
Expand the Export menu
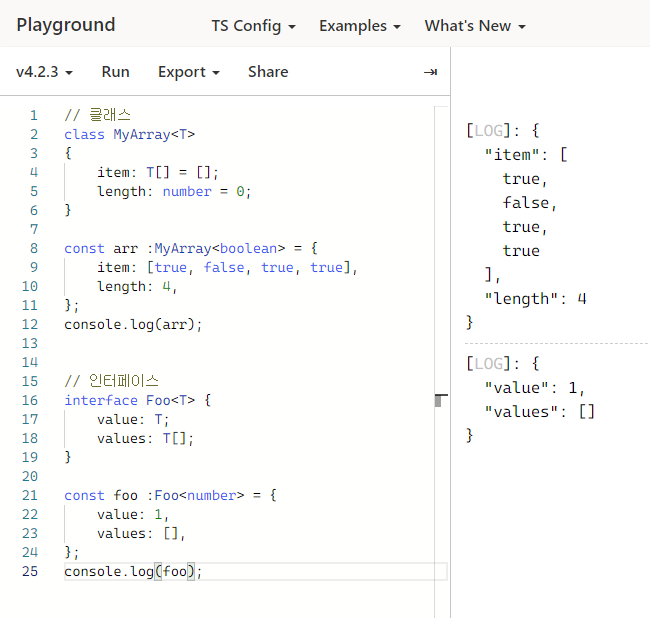click(x=188, y=72)
